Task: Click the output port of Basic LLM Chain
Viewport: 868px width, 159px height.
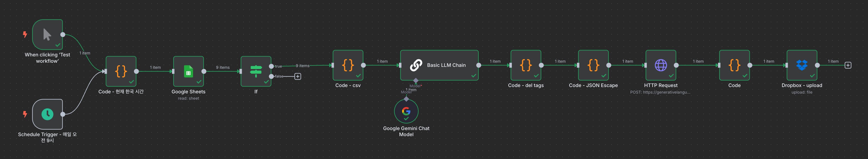Action: coord(479,65)
